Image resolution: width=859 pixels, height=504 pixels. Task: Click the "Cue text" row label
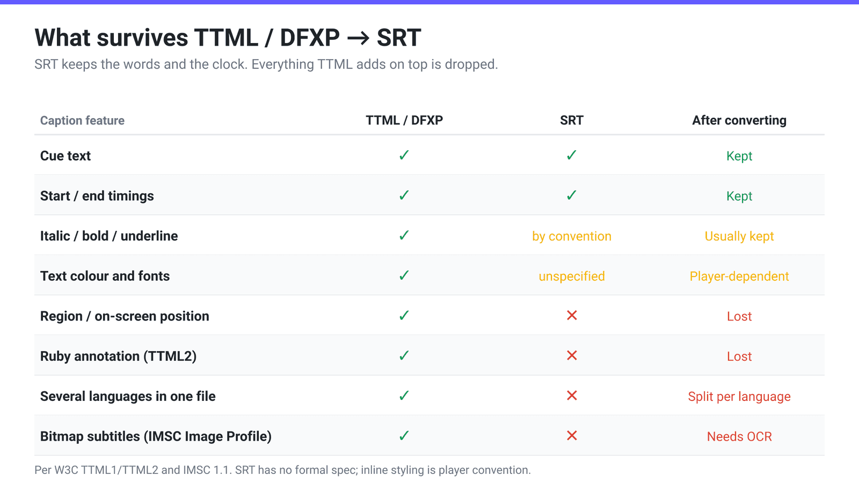[65, 156]
